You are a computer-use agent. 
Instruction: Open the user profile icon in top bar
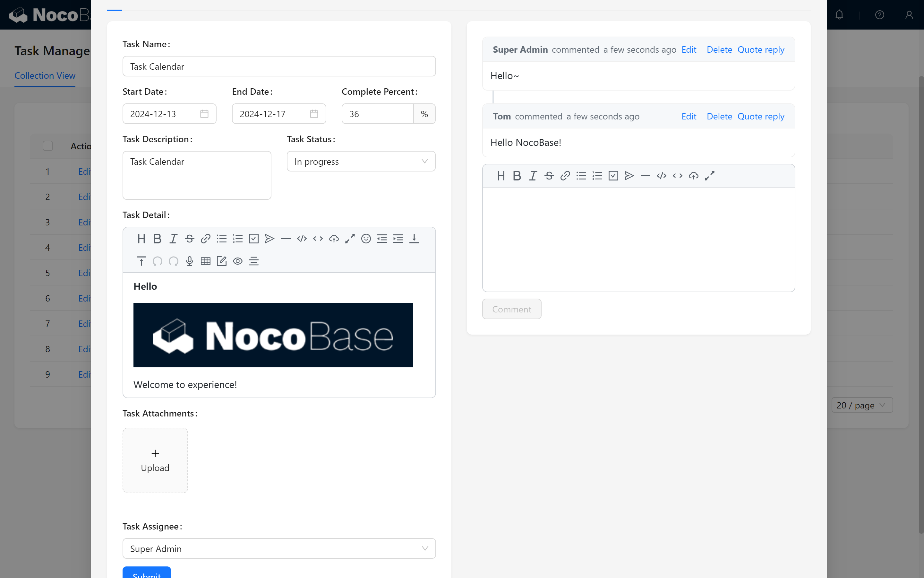coord(909,15)
